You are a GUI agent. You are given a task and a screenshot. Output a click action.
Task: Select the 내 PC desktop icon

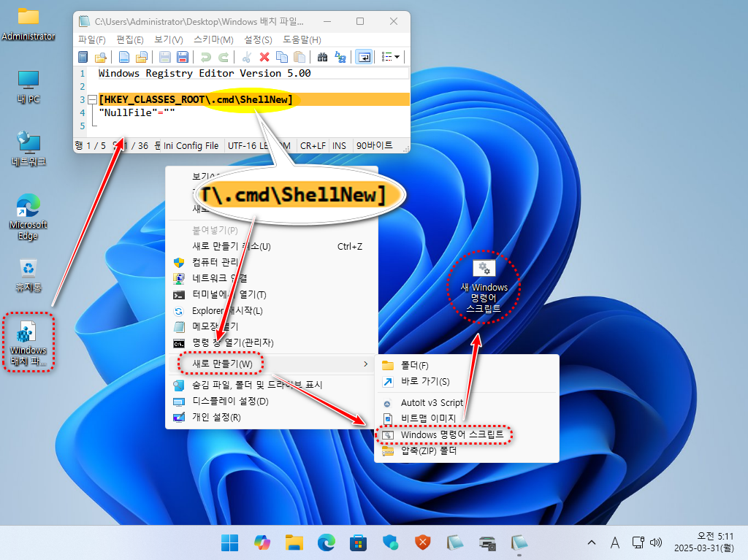click(28, 88)
